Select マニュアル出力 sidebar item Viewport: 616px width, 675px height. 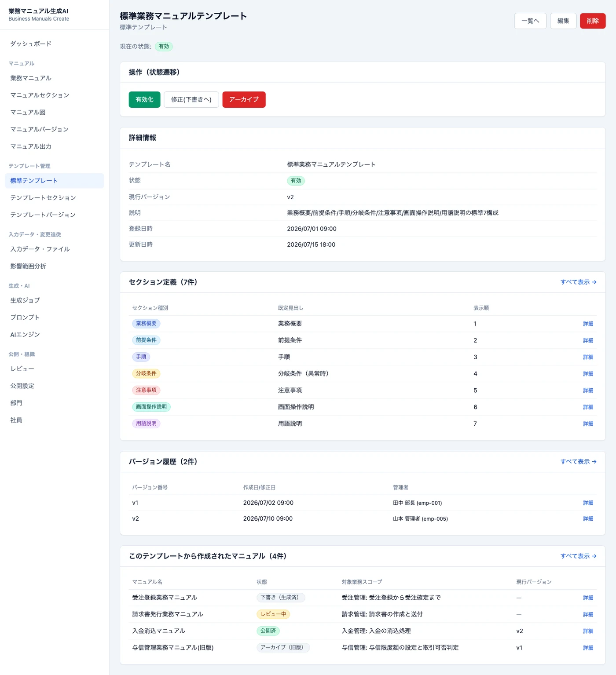pos(55,147)
